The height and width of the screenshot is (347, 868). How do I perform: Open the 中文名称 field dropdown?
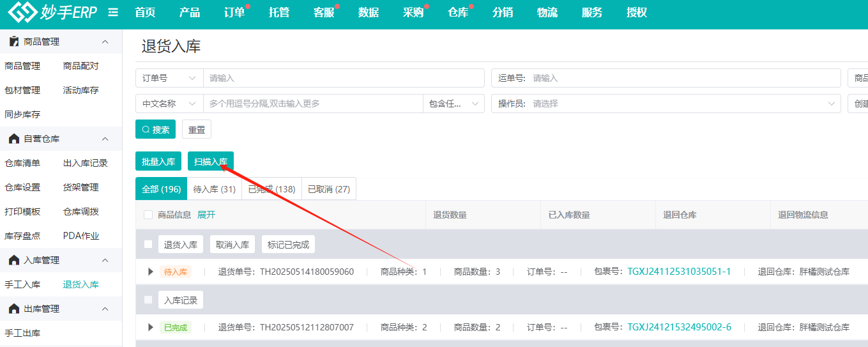(x=169, y=104)
